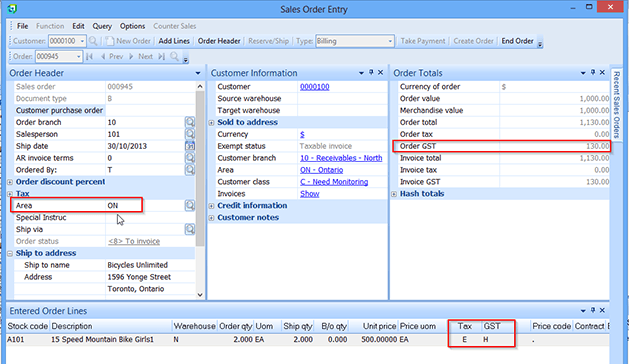Open the Currency $ link

pyautogui.click(x=302, y=134)
